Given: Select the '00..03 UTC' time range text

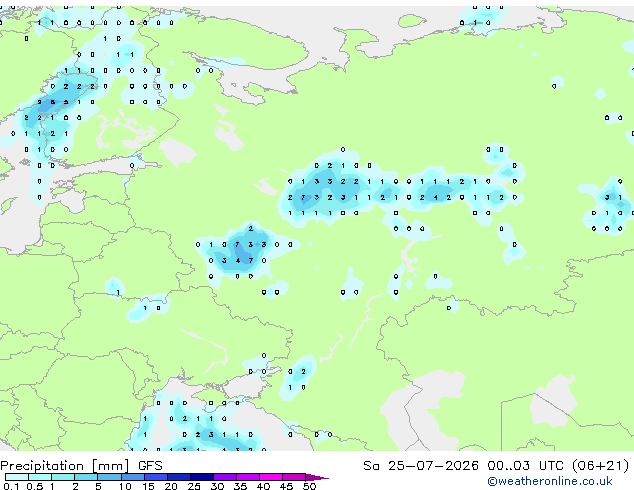Looking at the screenshot, I should (x=525, y=466).
